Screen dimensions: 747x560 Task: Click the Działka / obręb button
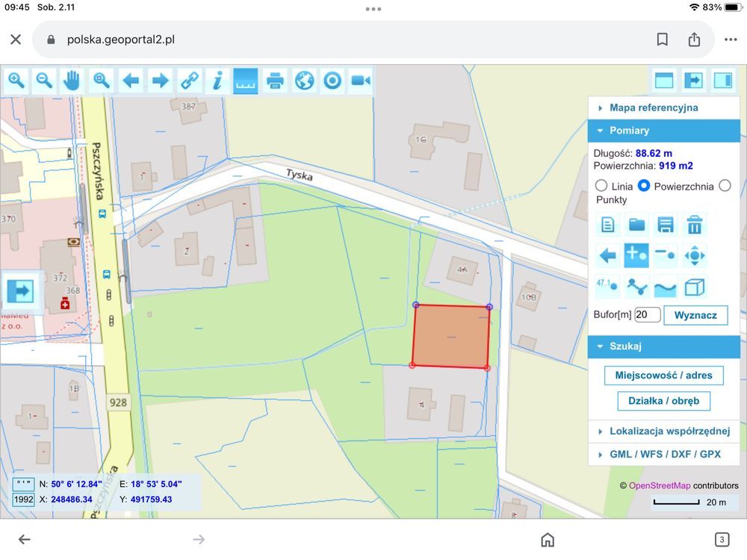click(663, 401)
